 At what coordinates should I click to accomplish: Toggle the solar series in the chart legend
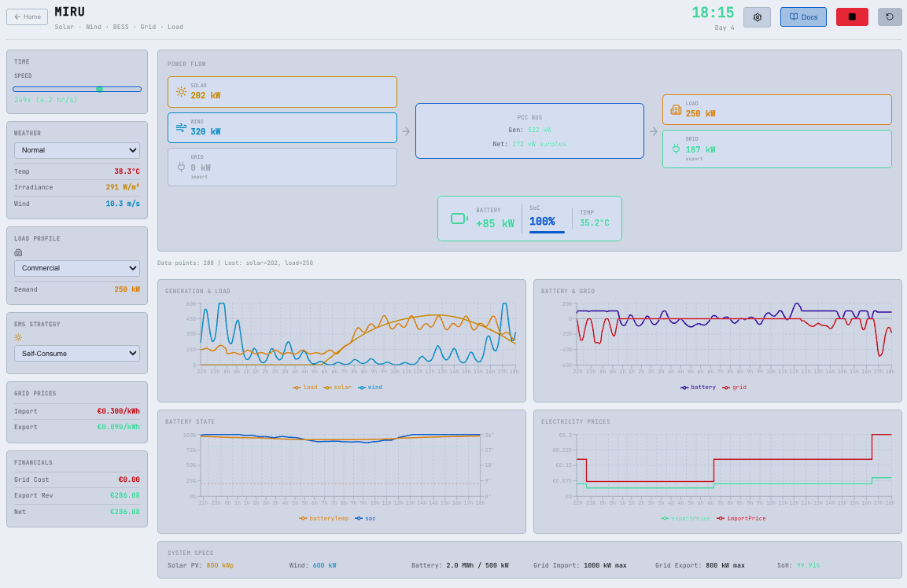pyautogui.click(x=337, y=388)
